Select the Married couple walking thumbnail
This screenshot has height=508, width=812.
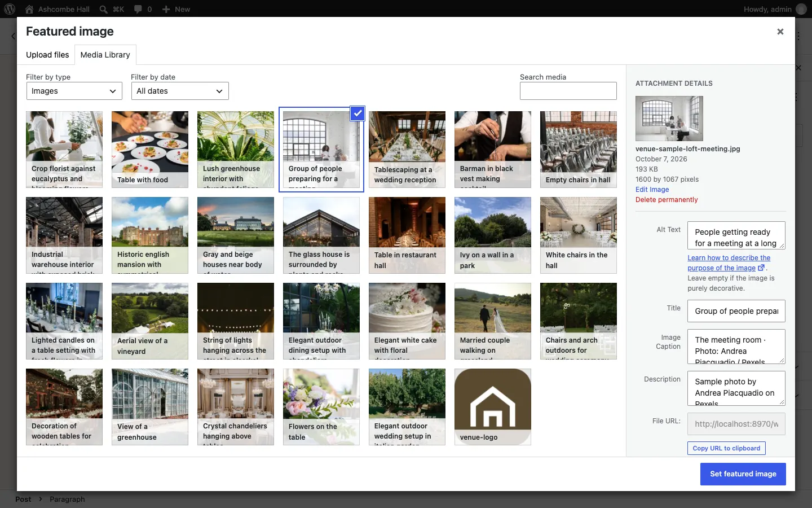click(x=493, y=321)
